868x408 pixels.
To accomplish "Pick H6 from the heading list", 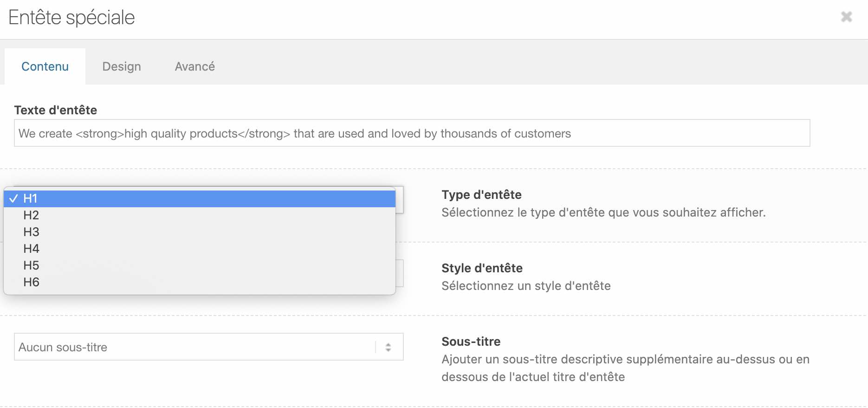I will point(200,282).
